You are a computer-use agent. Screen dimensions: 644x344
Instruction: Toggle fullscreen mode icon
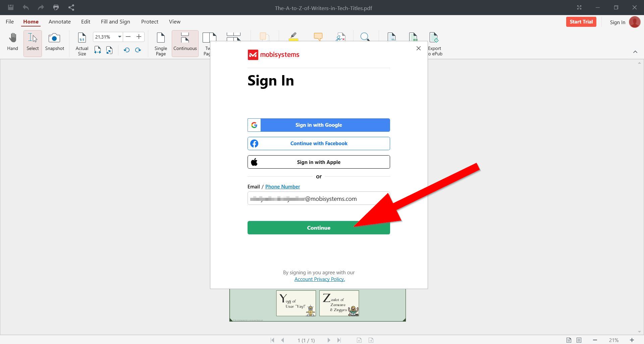[579, 7]
